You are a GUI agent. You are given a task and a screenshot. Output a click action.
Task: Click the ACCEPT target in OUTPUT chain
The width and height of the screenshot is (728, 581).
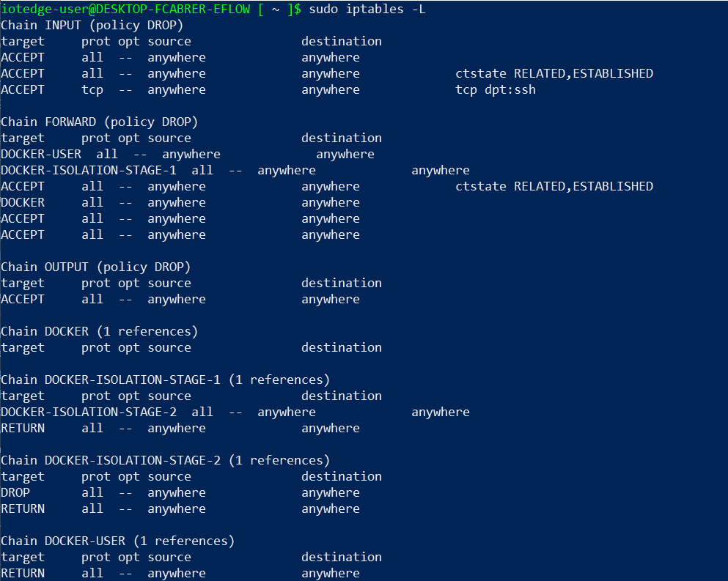pos(23,299)
